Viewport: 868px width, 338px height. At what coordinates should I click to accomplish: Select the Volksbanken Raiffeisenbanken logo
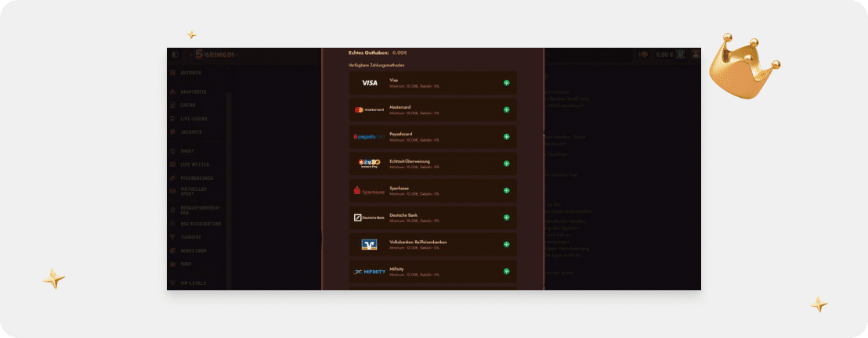tap(369, 244)
